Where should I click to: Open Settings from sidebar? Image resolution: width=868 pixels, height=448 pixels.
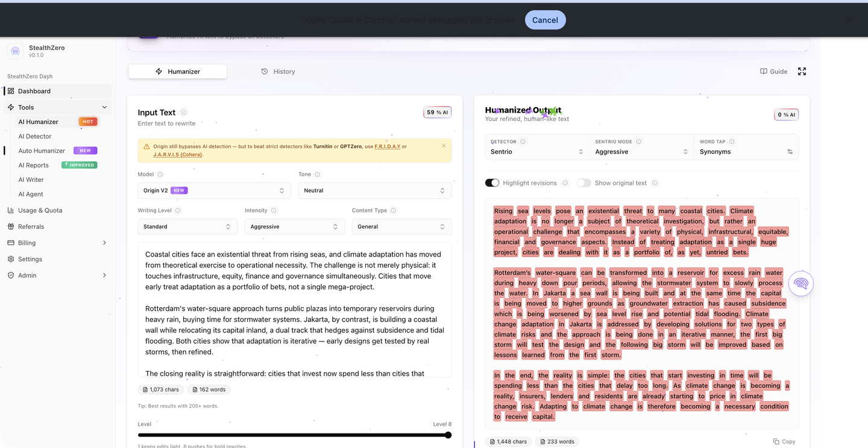pos(30,259)
